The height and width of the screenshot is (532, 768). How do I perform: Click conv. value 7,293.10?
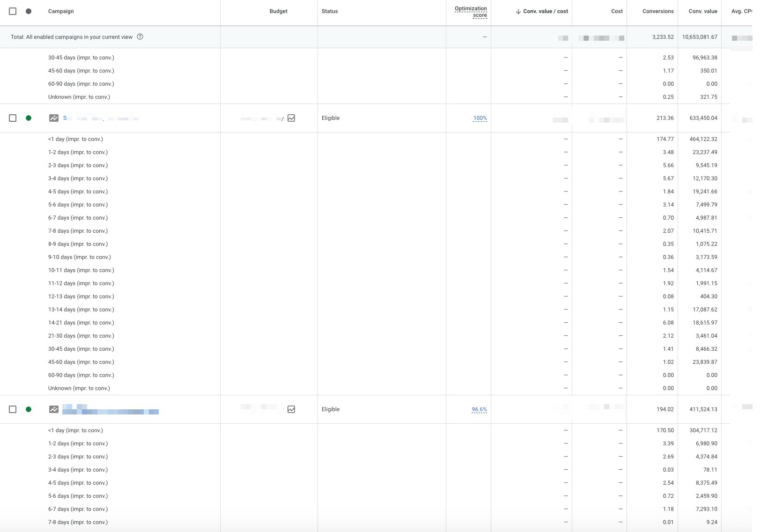(706, 509)
